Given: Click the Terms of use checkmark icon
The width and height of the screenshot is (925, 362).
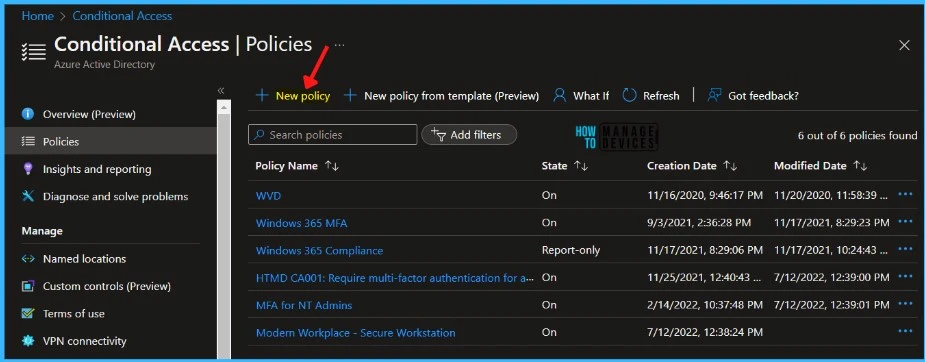Looking at the screenshot, I should [28, 314].
